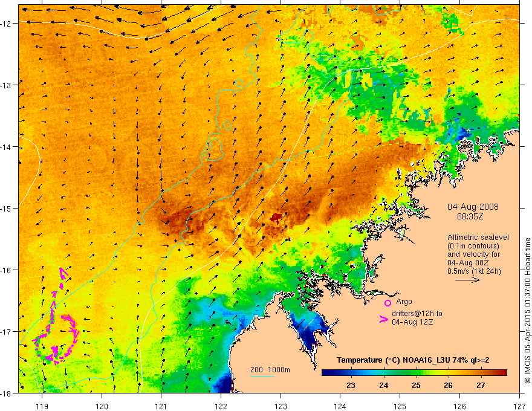
Task: Click the 'and velocity for' legend line
Action: pyautogui.click(x=473, y=254)
